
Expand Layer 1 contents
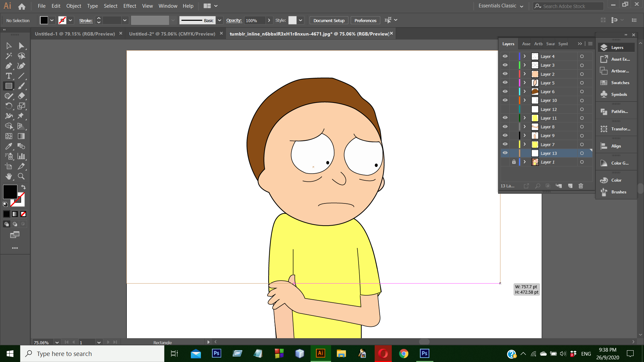(525, 162)
